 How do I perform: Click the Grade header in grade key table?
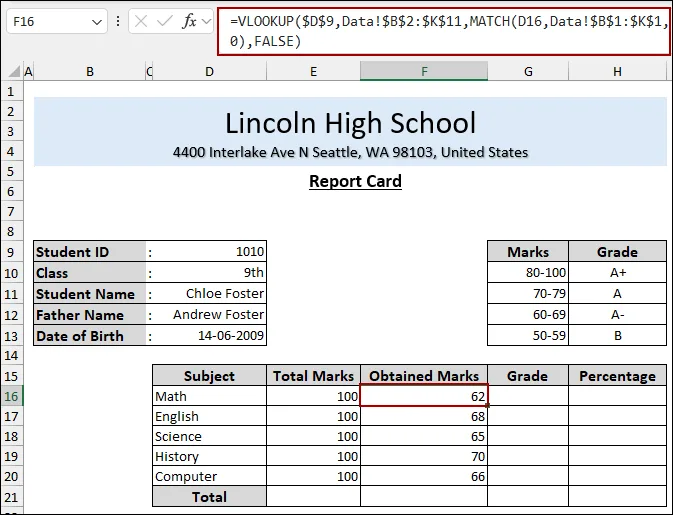click(x=617, y=252)
